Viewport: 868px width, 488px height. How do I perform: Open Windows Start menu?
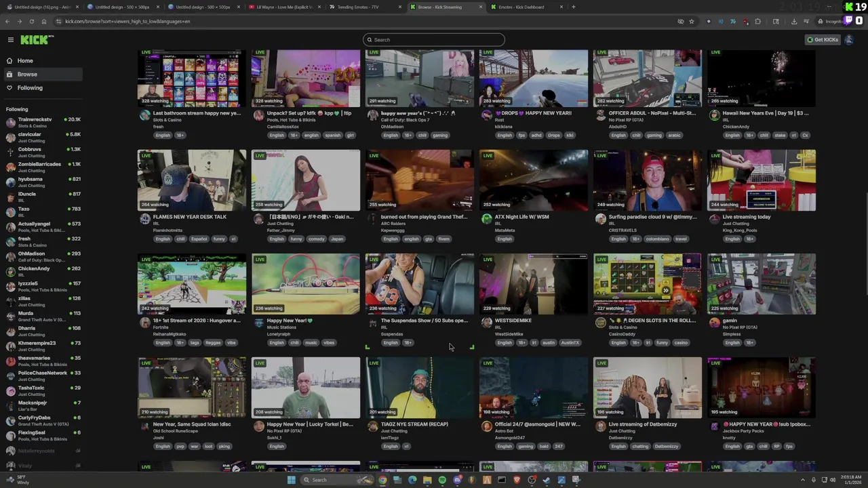point(292,480)
